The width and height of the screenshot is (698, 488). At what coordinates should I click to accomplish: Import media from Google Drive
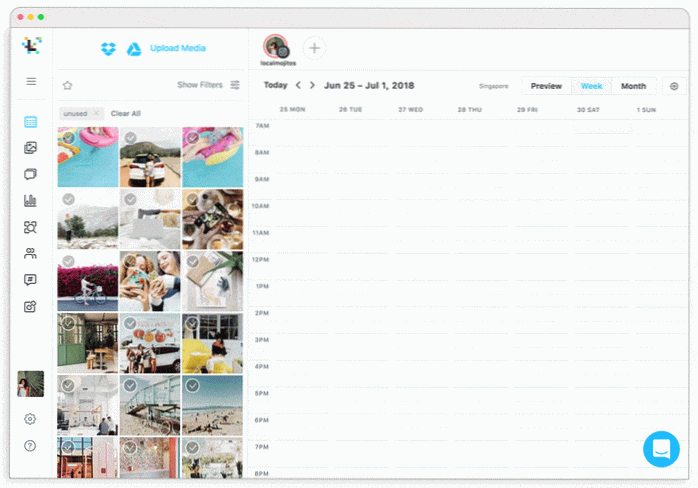click(x=133, y=49)
